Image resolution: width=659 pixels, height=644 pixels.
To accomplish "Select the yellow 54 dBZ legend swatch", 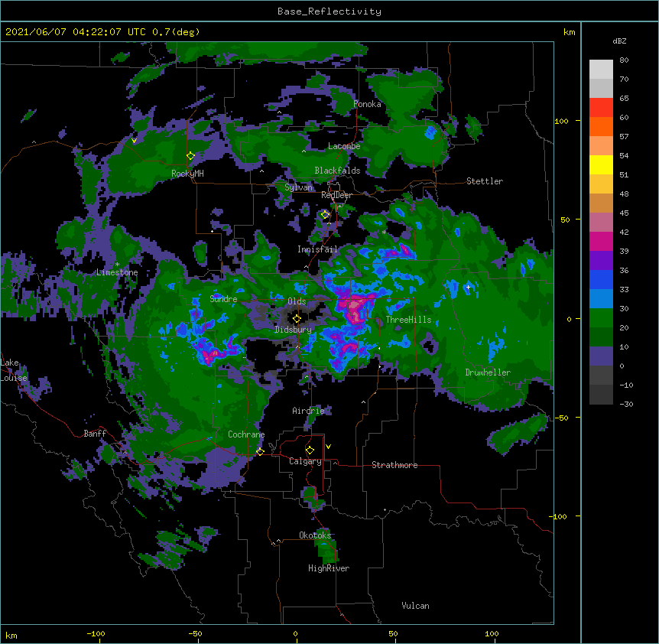I will 601,164.
